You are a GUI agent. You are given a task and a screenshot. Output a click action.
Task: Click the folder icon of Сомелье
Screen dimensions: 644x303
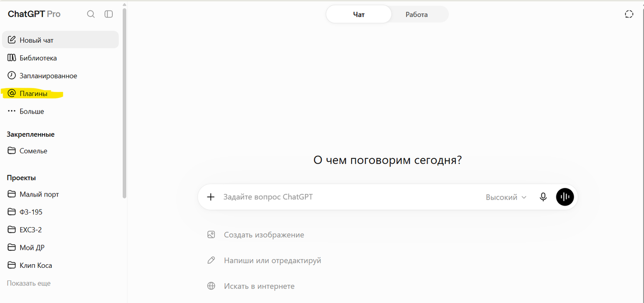pos(12,150)
